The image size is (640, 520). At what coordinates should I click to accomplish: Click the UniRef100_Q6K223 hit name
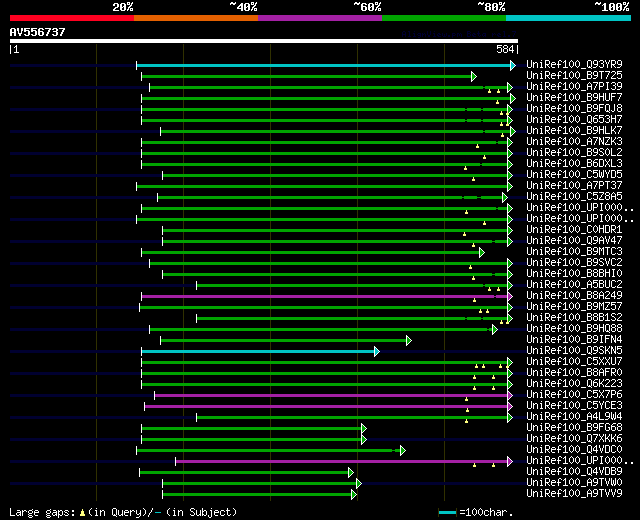click(574, 384)
